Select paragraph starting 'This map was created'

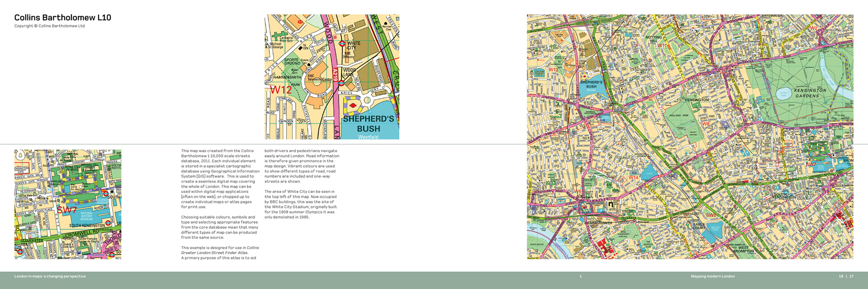tap(220, 179)
